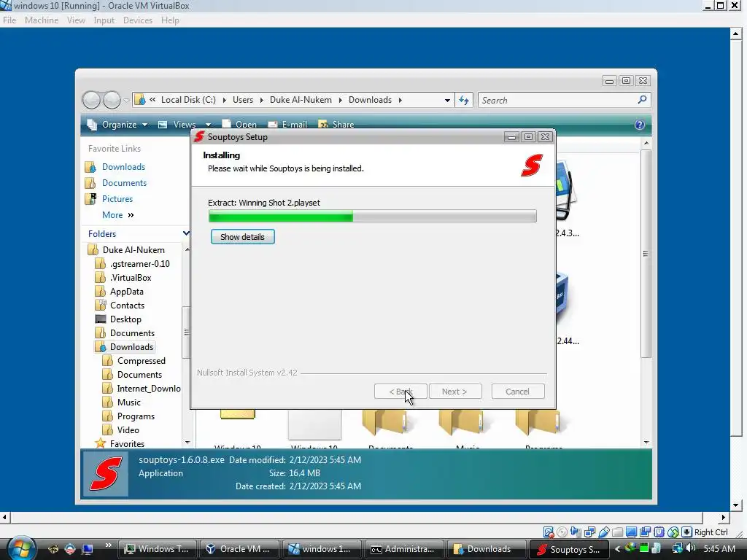
Task: Click the VirtualBox recording status icon
Action: (x=645, y=532)
